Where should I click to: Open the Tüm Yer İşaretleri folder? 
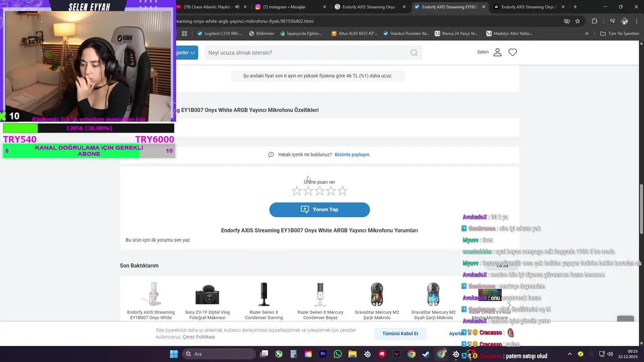pyautogui.click(x=619, y=34)
